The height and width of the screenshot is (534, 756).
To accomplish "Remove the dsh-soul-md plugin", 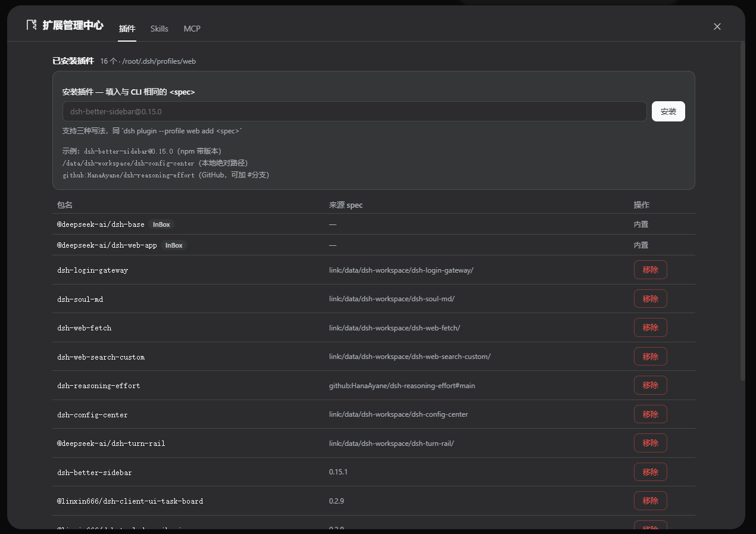I will coord(650,299).
